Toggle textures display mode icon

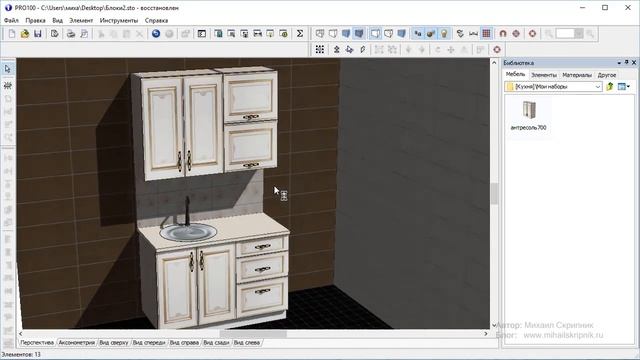click(x=359, y=34)
